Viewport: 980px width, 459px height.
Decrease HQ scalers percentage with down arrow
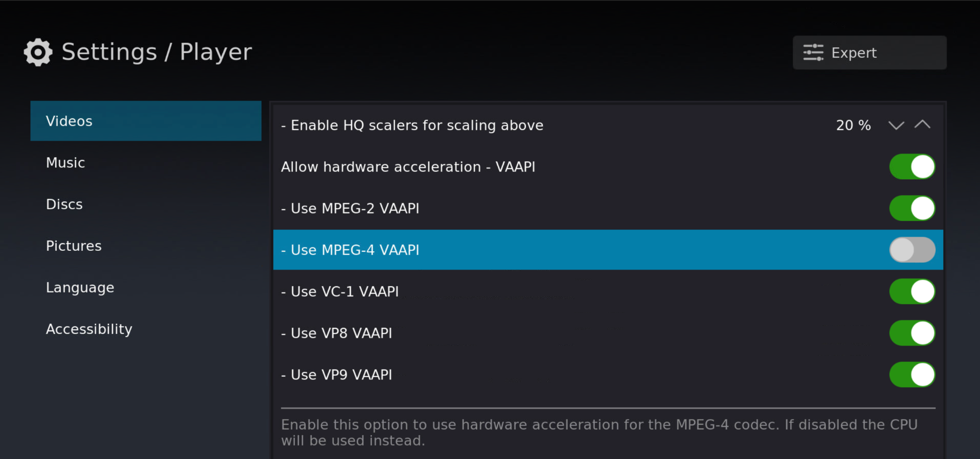896,125
